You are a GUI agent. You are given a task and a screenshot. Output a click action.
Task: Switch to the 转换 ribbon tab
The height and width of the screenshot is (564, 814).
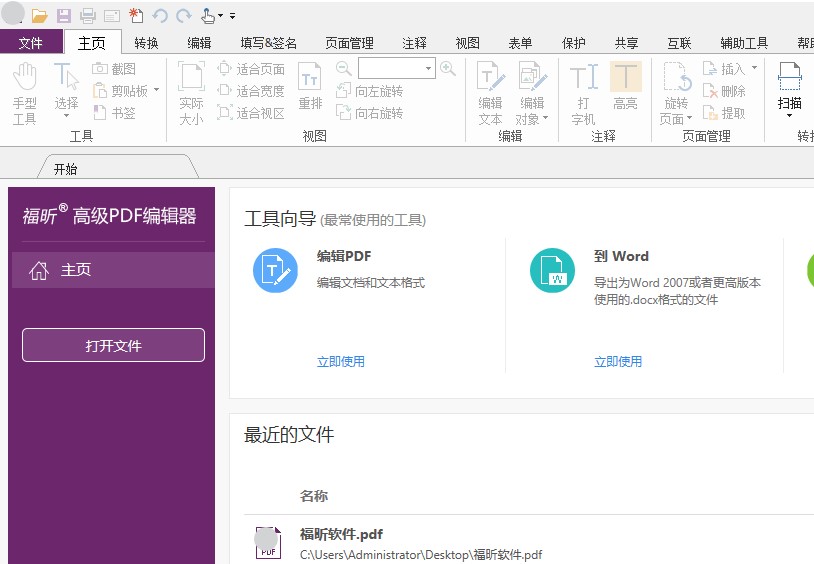tap(146, 43)
